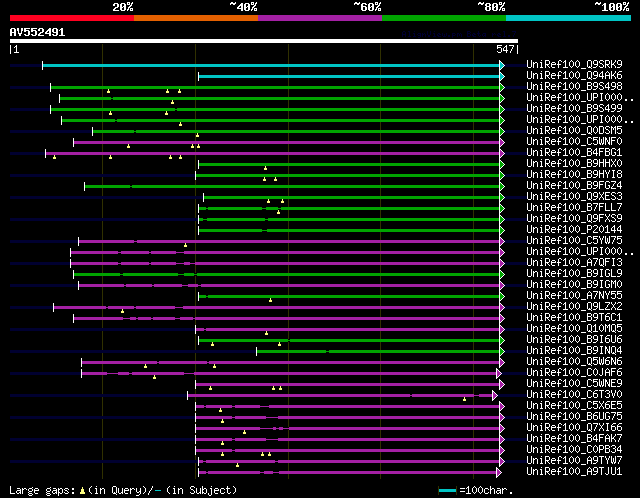Screen dimensions: 640x498
Task: Click the UniRef100_P20144 label
Action: [x=574, y=230]
